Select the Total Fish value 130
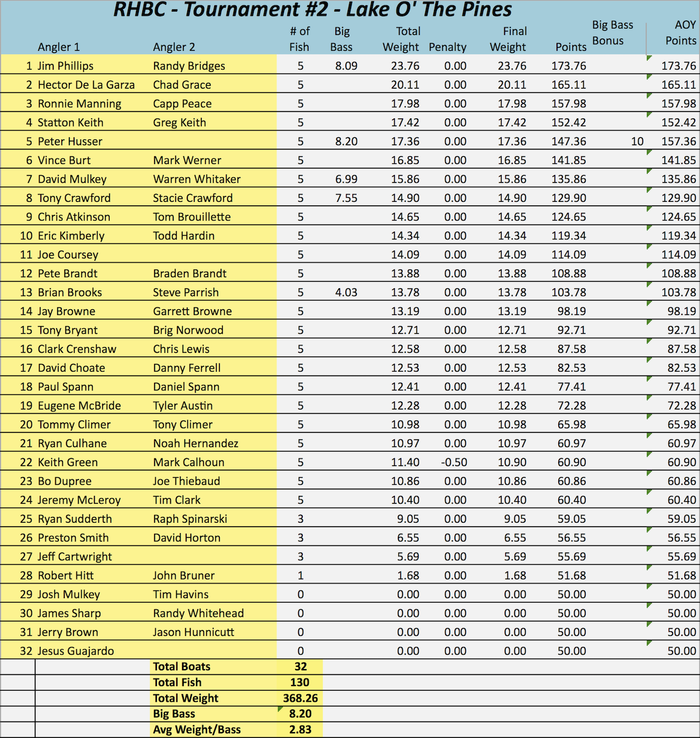The image size is (700, 738). [300, 683]
